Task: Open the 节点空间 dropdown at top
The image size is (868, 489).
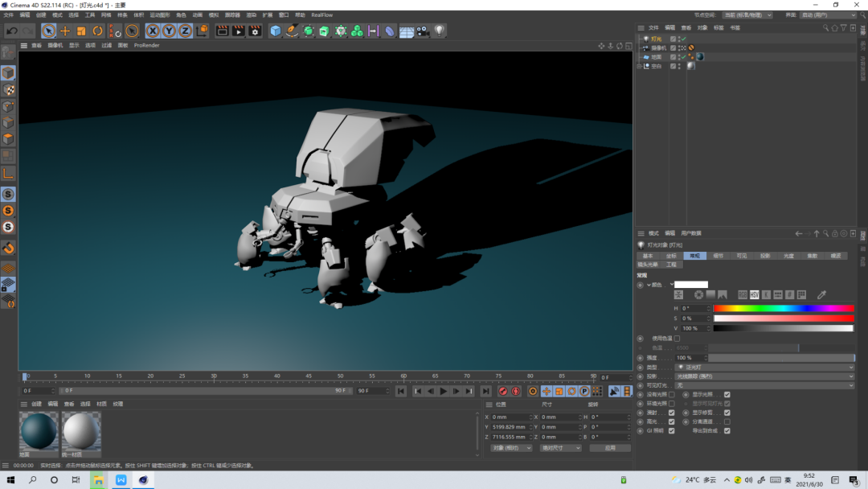Action: pos(747,15)
